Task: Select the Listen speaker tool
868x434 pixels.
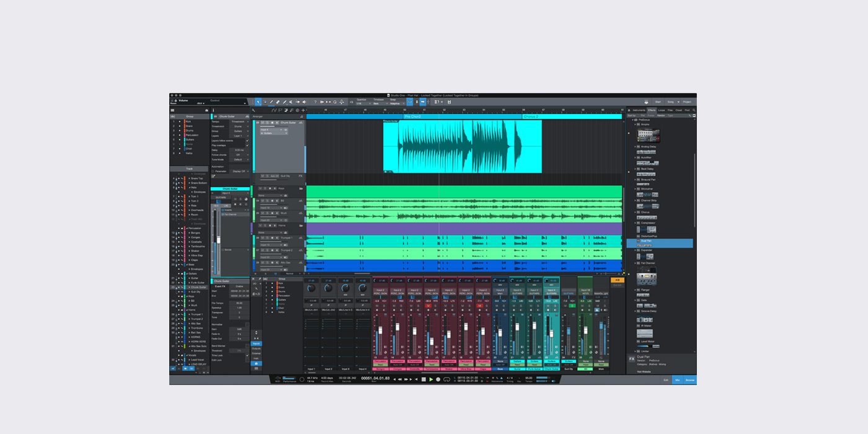Action: click(x=304, y=102)
